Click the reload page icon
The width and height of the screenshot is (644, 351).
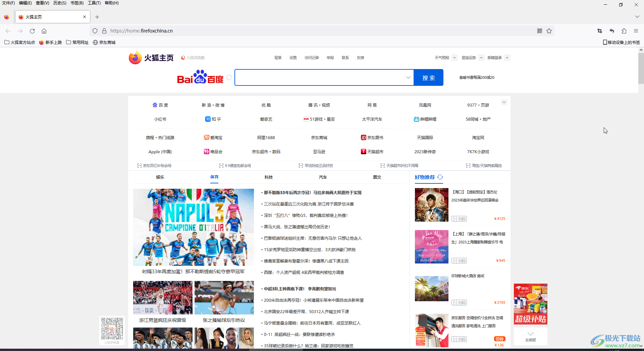click(x=32, y=31)
